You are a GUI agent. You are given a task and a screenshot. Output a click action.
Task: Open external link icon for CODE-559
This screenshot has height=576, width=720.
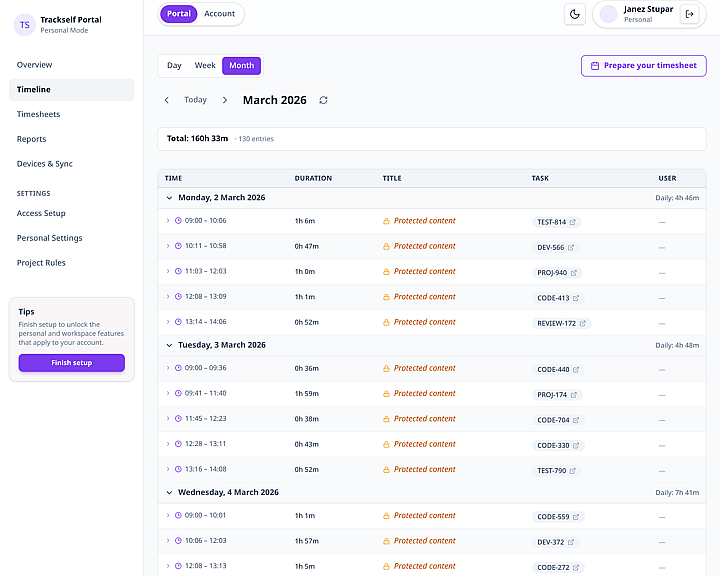(x=576, y=517)
